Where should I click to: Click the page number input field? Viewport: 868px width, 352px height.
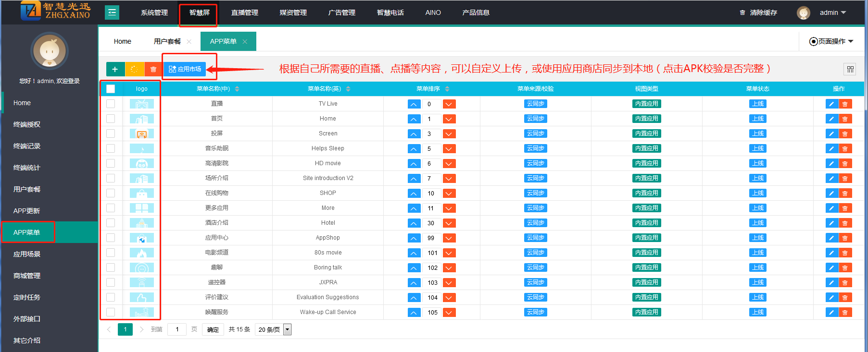point(177,329)
